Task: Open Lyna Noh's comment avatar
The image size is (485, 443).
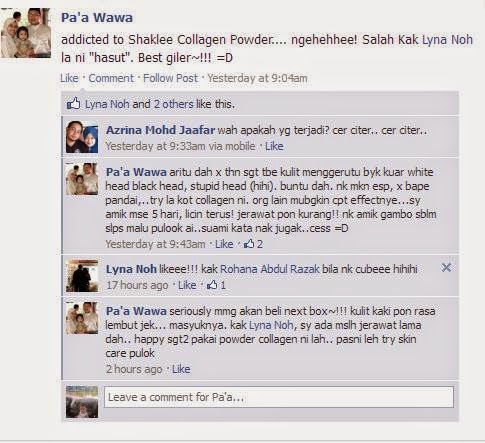Action: [x=82, y=276]
